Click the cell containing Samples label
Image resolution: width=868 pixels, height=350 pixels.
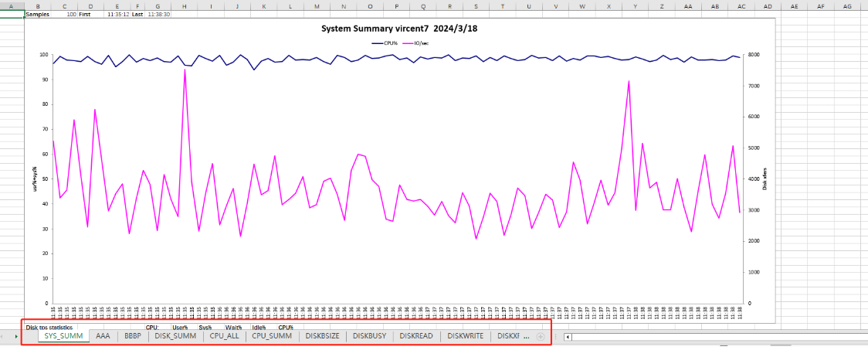pyautogui.click(x=38, y=14)
